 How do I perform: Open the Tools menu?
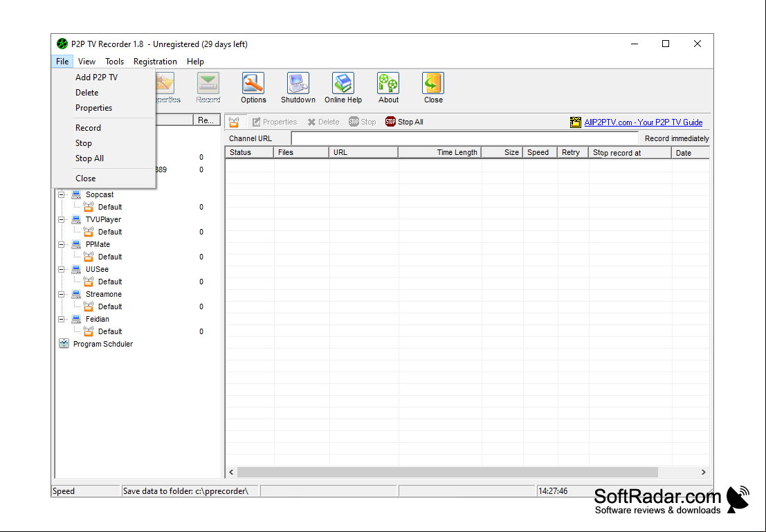pos(114,62)
